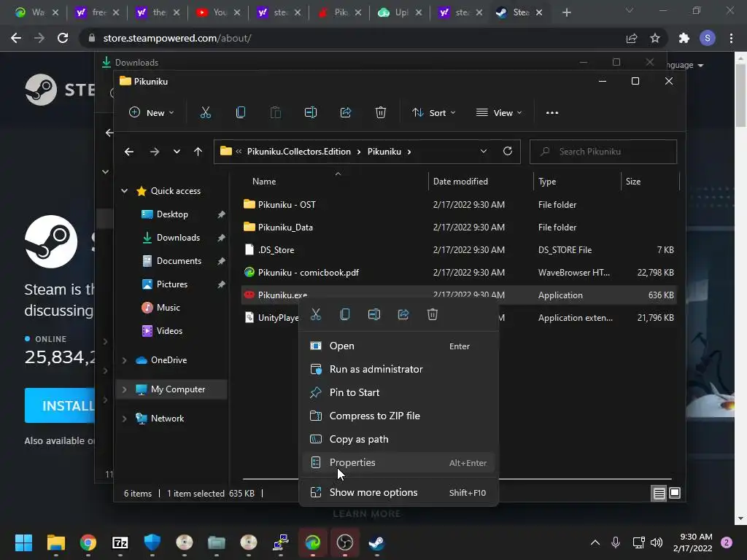Viewport: 747px width, 560px height.
Task: Open Windows Start menu
Action: coord(23,542)
